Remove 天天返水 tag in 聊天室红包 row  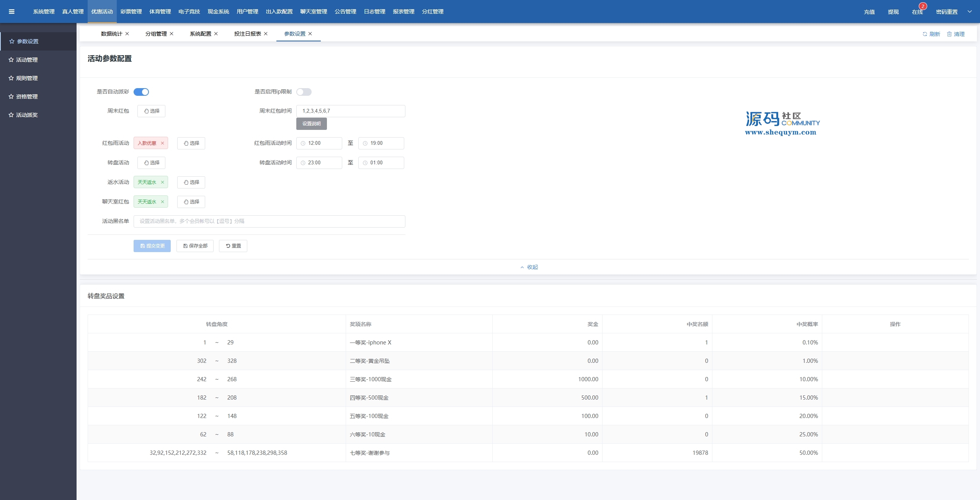click(x=162, y=202)
